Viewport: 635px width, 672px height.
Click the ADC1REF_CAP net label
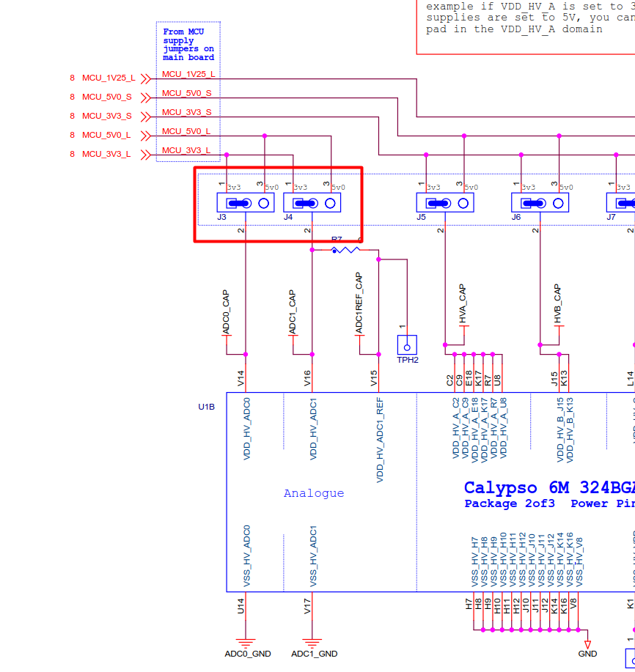[x=359, y=303]
